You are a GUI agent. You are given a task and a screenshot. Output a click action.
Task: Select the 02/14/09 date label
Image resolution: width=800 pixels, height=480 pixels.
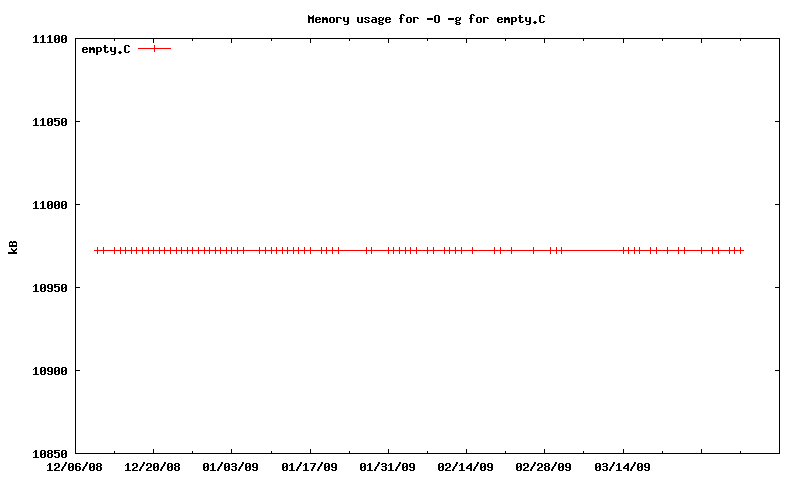(466, 467)
